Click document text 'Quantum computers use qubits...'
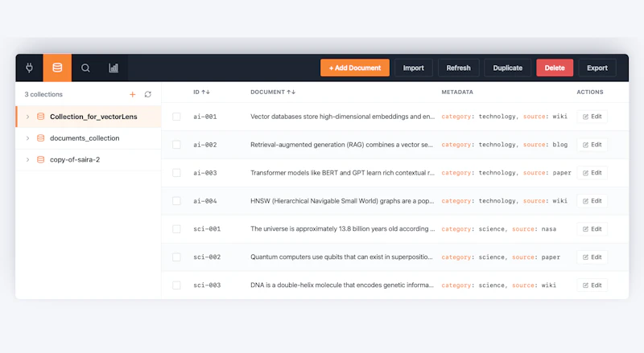Viewport: 644px width, 353px height. pyautogui.click(x=341, y=257)
